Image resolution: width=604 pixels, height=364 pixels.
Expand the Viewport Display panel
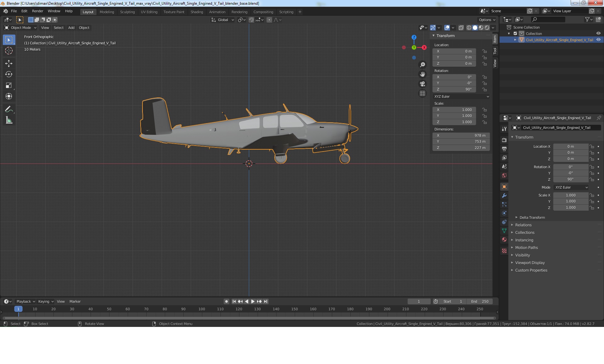point(529,263)
